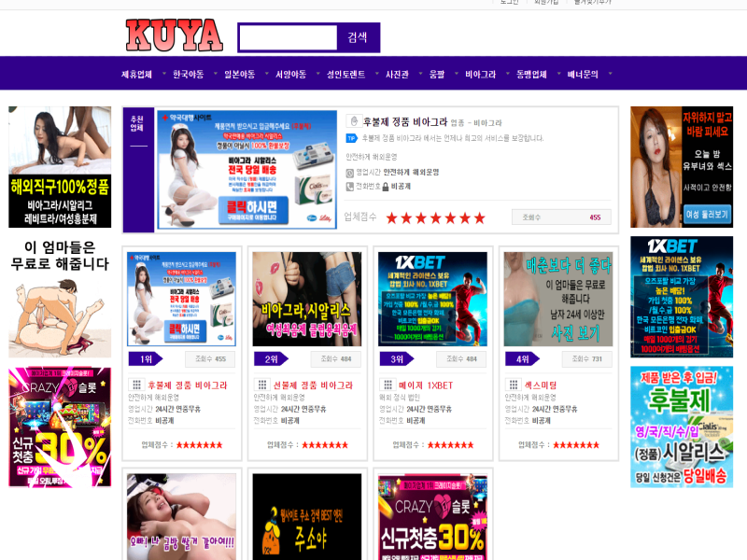Image resolution: width=747 pixels, height=560 pixels.
Task: Click the 3위 ranked 1XBET thumbnail
Action: 432,299
